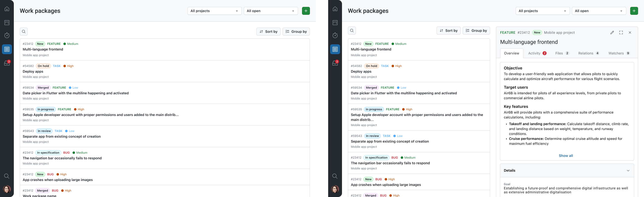Click Group by in the list-only view
The width and height of the screenshot is (644, 197).
[x=296, y=32]
